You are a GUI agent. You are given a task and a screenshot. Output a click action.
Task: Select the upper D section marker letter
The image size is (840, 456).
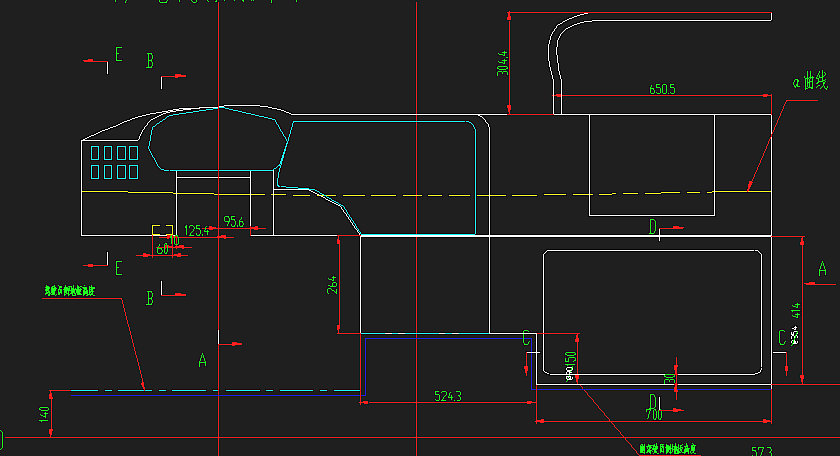[652, 229]
